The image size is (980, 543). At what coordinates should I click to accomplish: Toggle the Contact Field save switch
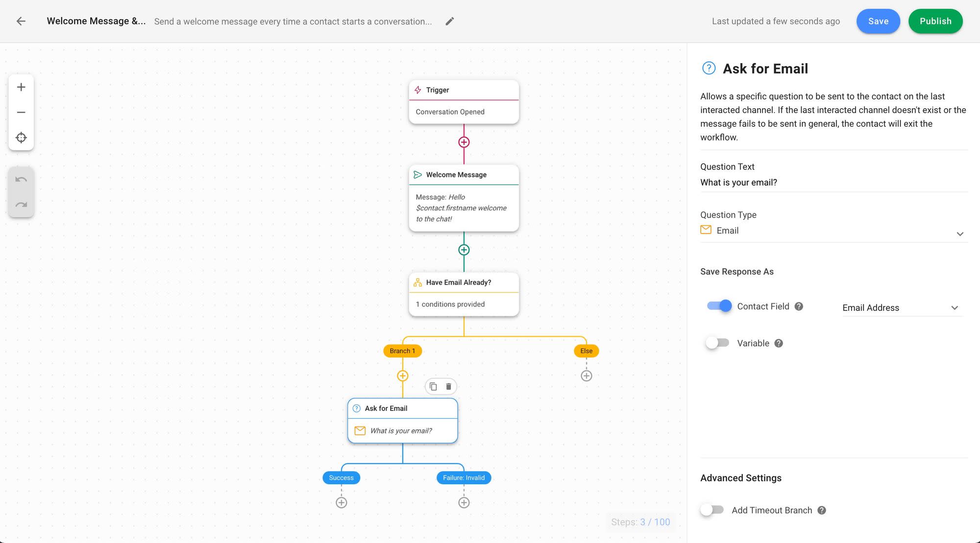pyautogui.click(x=719, y=307)
